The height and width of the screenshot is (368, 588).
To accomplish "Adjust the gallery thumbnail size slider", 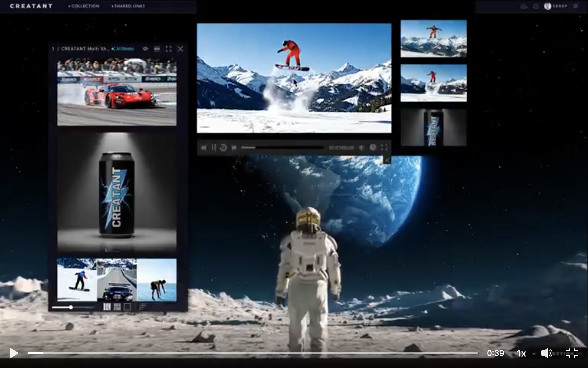I will coord(71,307).
